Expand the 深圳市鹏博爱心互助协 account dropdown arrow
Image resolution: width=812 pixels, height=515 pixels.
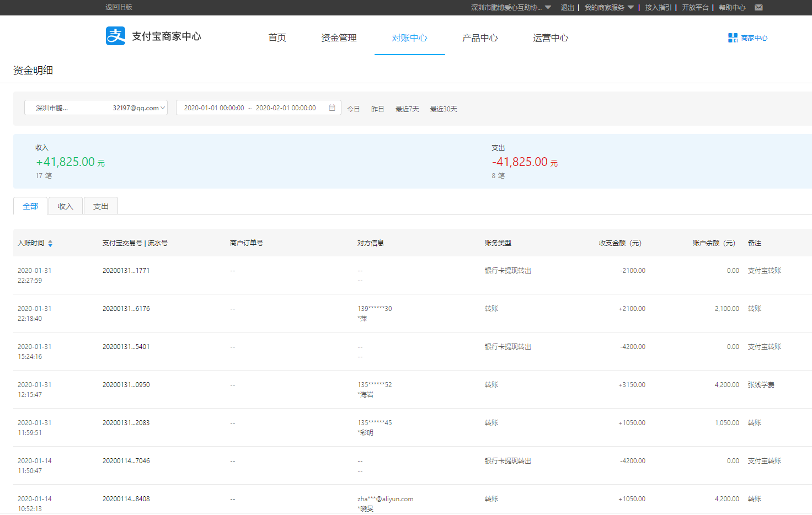[548, 8]
